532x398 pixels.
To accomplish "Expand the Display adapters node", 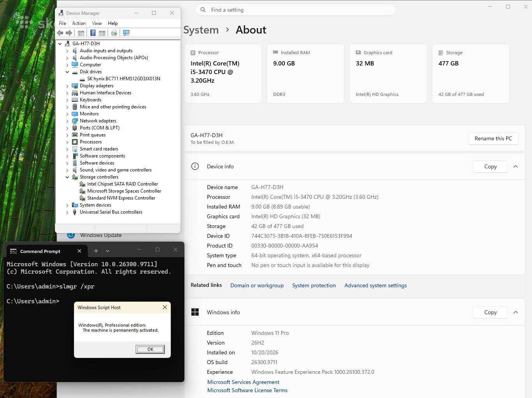I will coord(67,86).
